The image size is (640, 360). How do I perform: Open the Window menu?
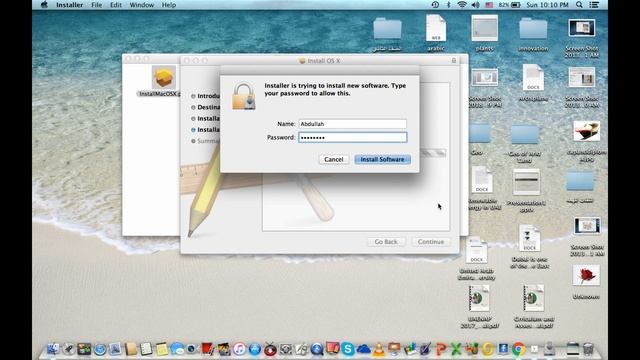pos(142,5)
